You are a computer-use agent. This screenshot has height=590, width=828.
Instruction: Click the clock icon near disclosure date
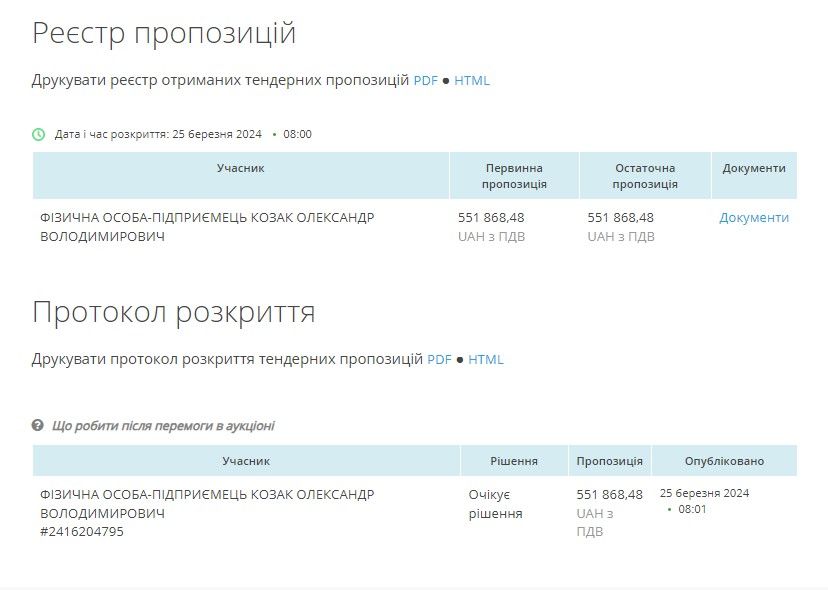coord(40,133)
